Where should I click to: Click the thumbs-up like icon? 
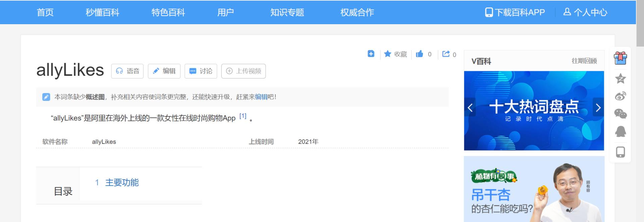(x=420, y=54)
